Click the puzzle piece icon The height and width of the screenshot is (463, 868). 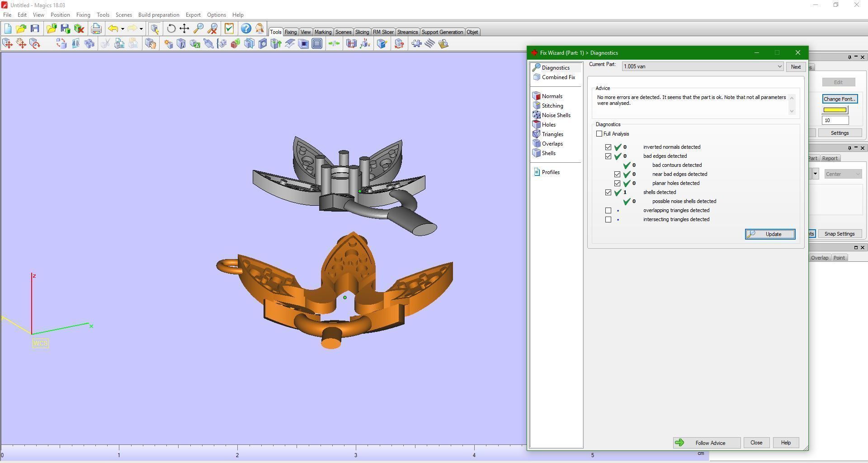click(416, 44)
